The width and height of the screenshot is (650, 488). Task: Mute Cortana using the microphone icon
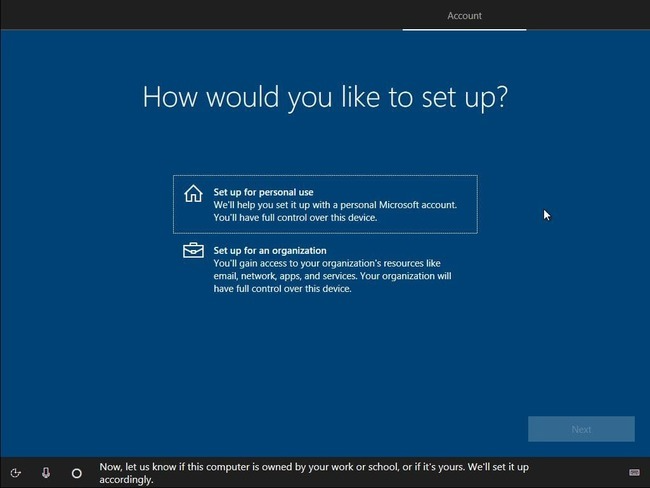click(46, 473)
